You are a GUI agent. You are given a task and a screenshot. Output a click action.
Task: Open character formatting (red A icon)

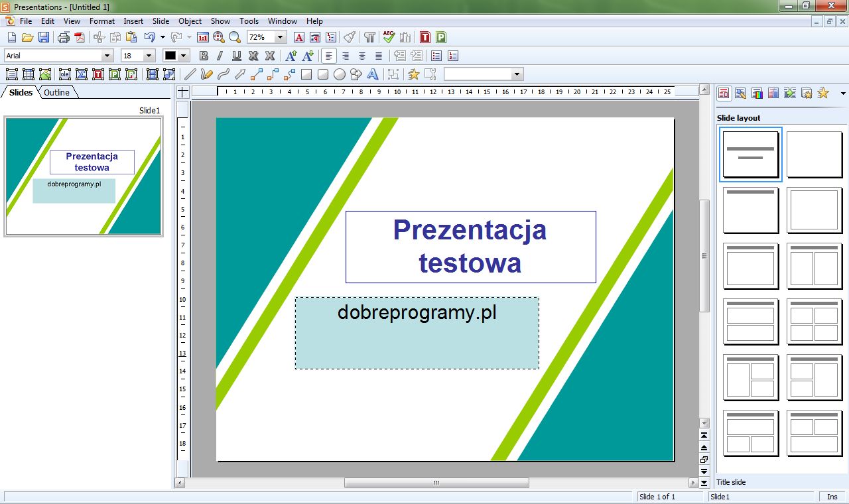tap(298, 37)
